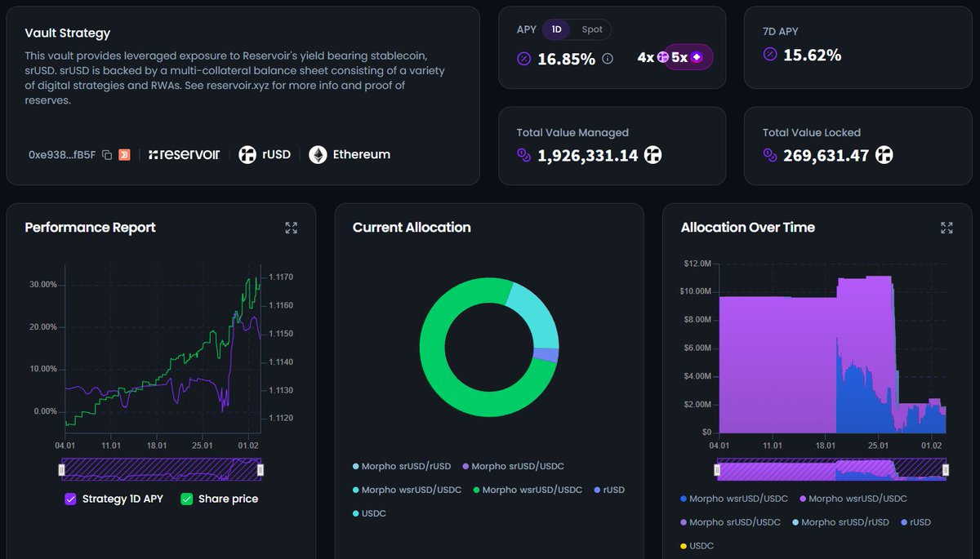This screenshot has width=980, height=559.
Task: Expand the Performance Report to fullscreen
Action: coord(292,228)
